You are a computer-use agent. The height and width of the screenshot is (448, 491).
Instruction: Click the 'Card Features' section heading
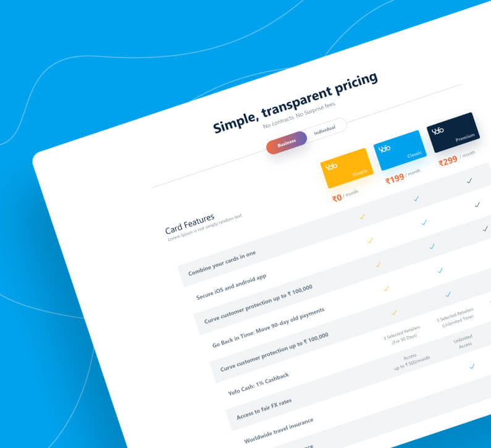coord(190,224)
